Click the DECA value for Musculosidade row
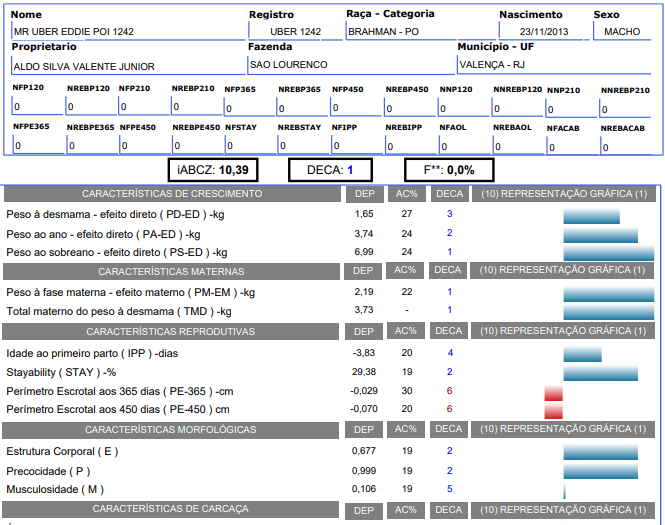The height and width of the screenshot is (525, 665). click(450, 489)
